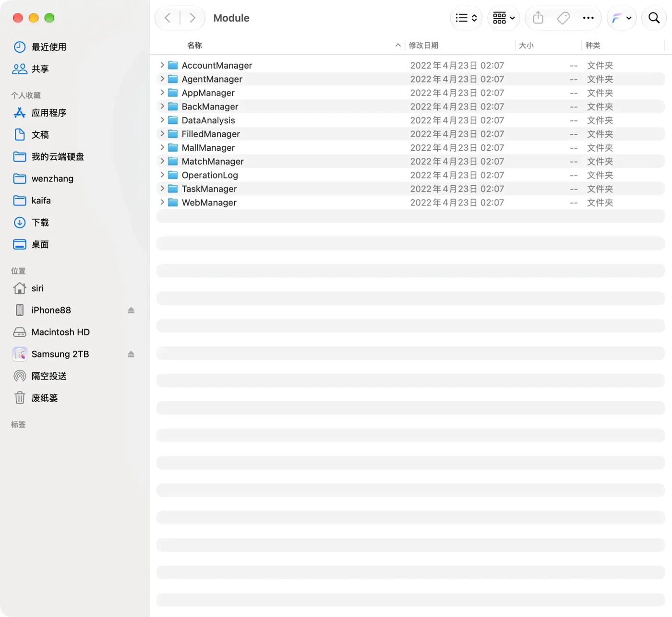The height and width of the screenshot is (617, 672).
Task: Go forward with the right chevron
Action: (192, 18)
